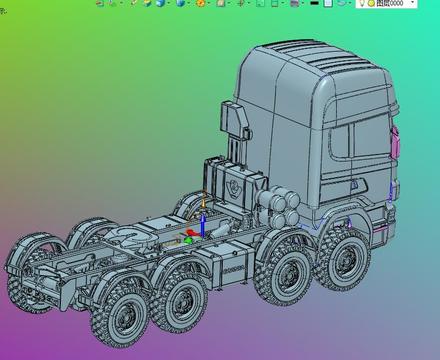Select the pink side mirror on the cab
This screenshot has width=440, height=360.
click(395, 143)
